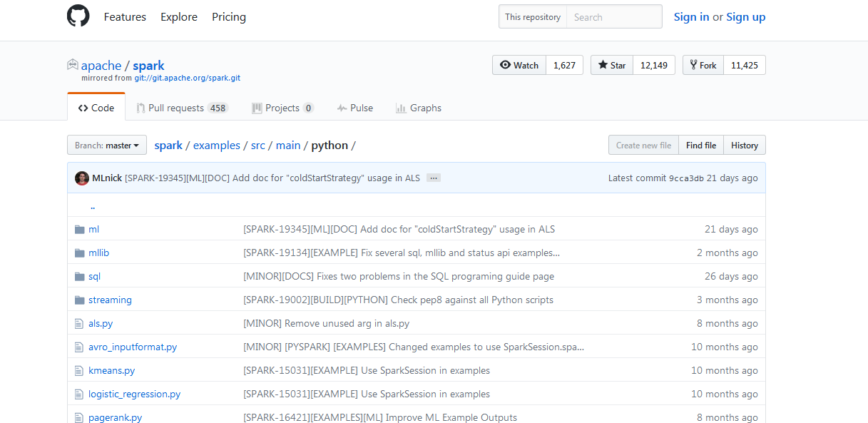868x423 pixels.
Task: Click the Create new file button
Action: tap(643, 145)
